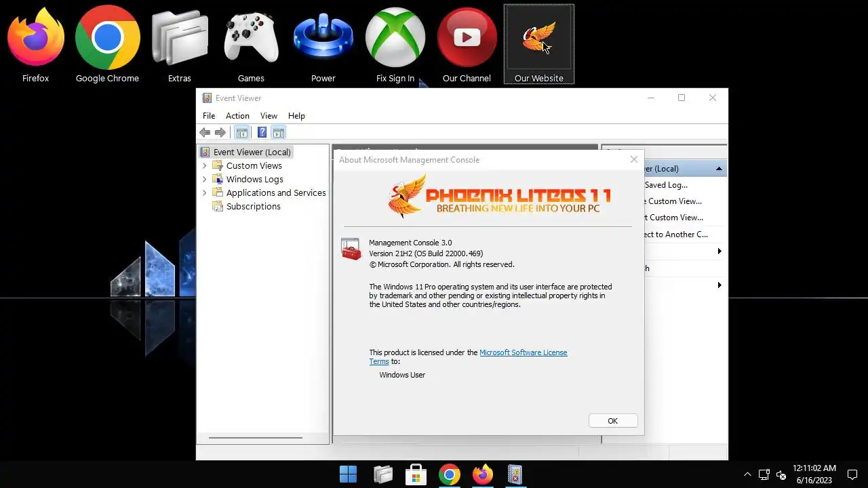
Task: Open the File menu
Action: point(209,116)
